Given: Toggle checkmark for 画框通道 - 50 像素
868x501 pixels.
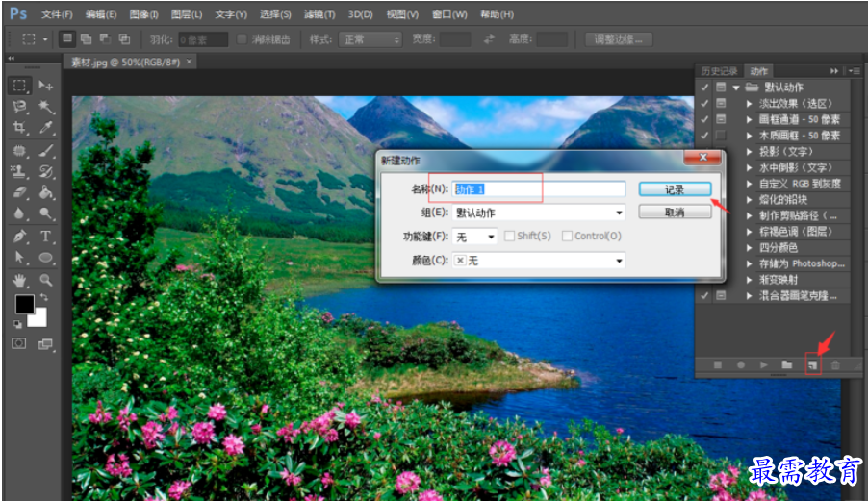Looking at the screenshot, I should pyautogui.click(x=704, y=119).
